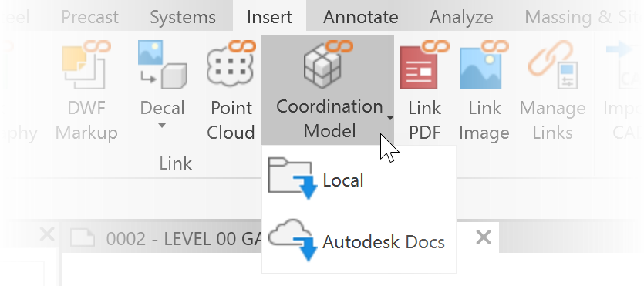
Task: Go to the Analyze tab
Action: (461, 17)
